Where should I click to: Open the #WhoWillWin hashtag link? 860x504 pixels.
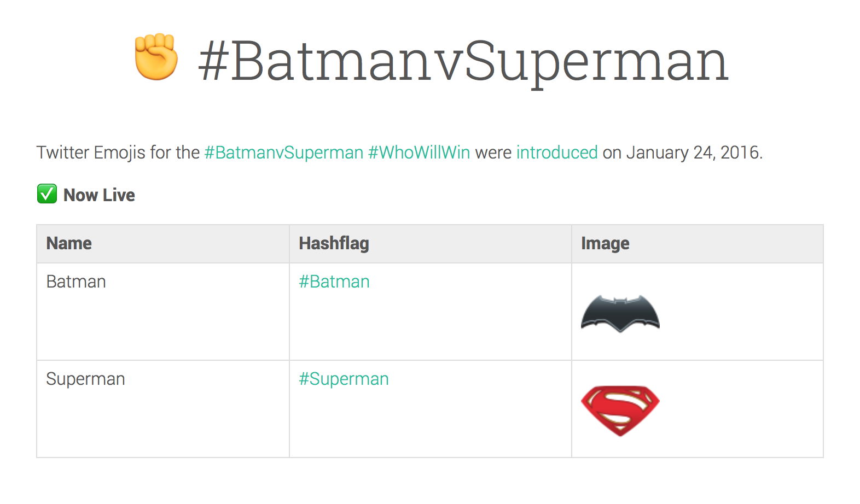pyautogui.click(x=419, y=153)
